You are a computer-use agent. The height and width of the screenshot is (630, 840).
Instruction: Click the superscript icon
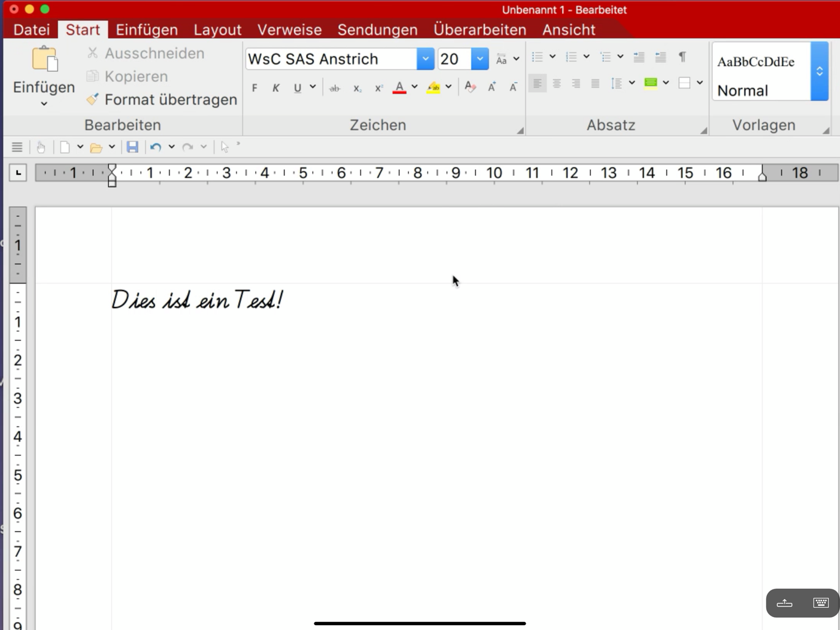379,88
